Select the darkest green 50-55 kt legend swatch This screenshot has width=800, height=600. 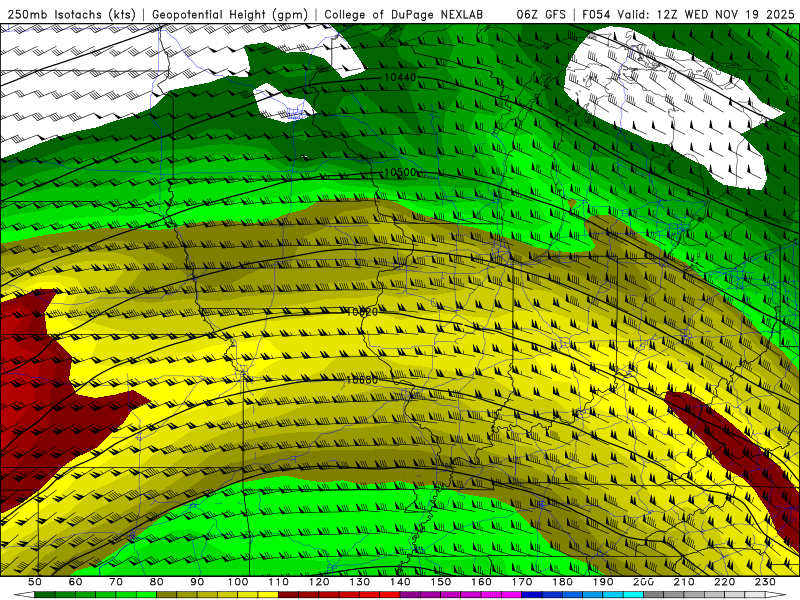pyautogui.click(x=44, y=594)
